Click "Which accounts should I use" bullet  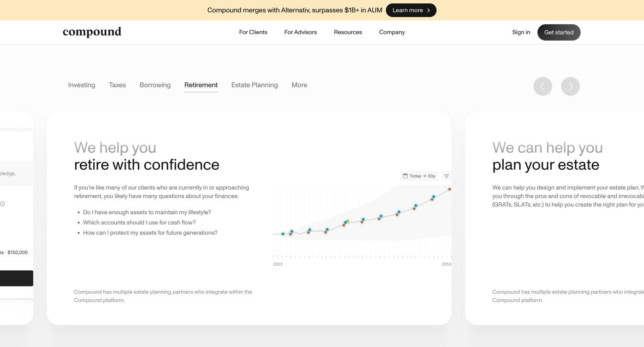139,223
